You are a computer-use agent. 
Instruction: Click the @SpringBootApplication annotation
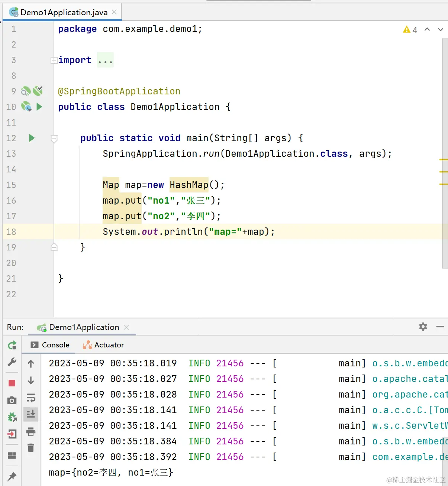[x=119, y=91]
